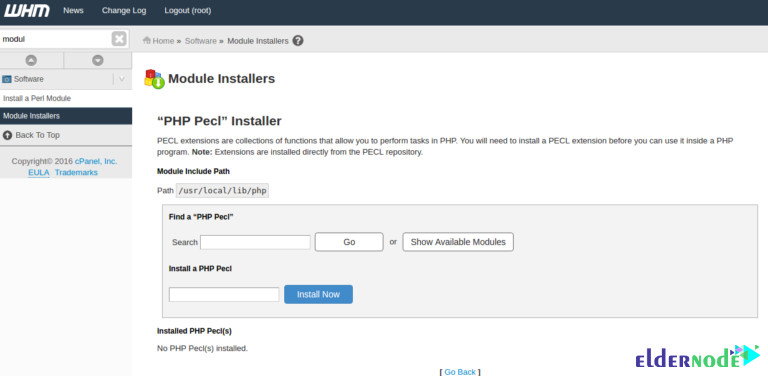Click the Software category icon

[7, 79]
